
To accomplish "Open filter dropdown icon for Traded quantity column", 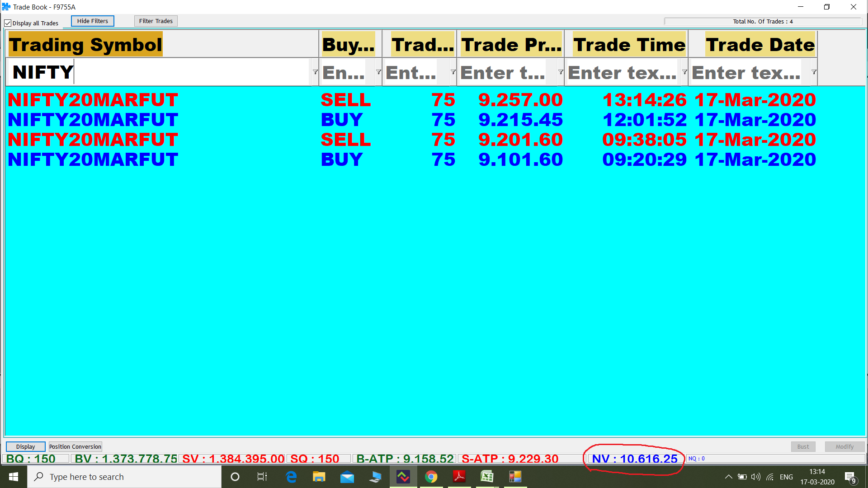I will tap(453, 72).
